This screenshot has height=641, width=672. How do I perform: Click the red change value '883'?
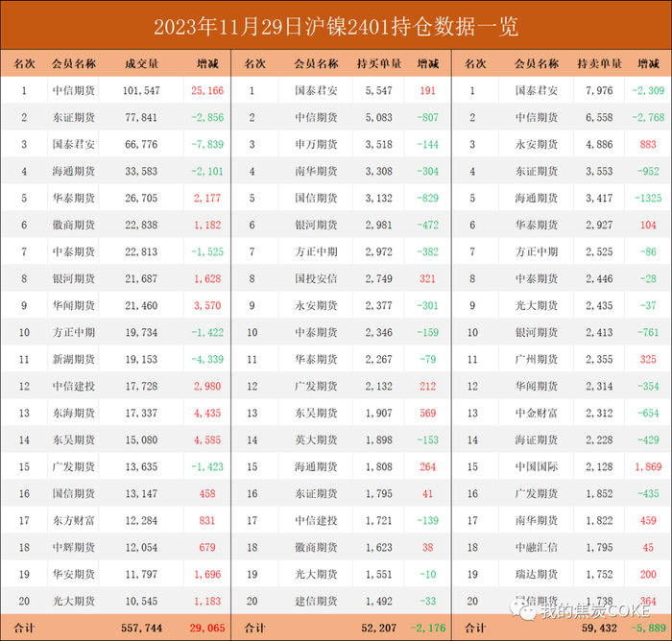(648, 144)
